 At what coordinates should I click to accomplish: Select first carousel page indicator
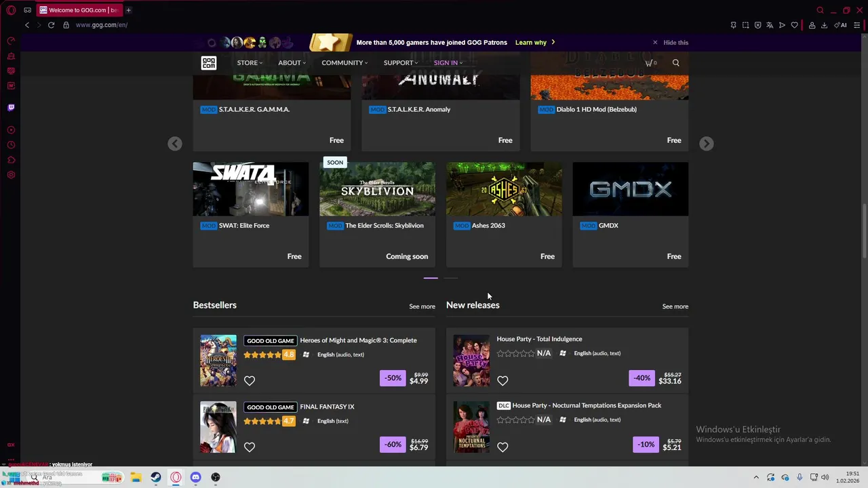[x=431, y=278]
